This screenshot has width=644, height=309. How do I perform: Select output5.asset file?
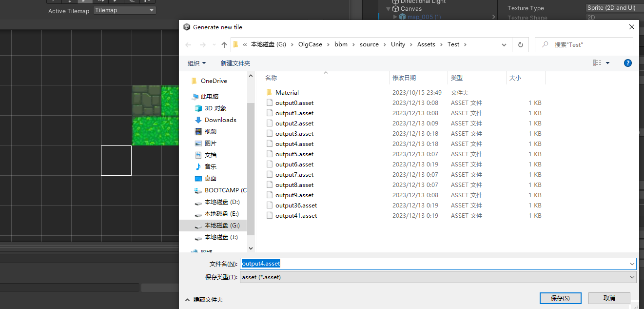pyautogui.click(x=294, y=154)
